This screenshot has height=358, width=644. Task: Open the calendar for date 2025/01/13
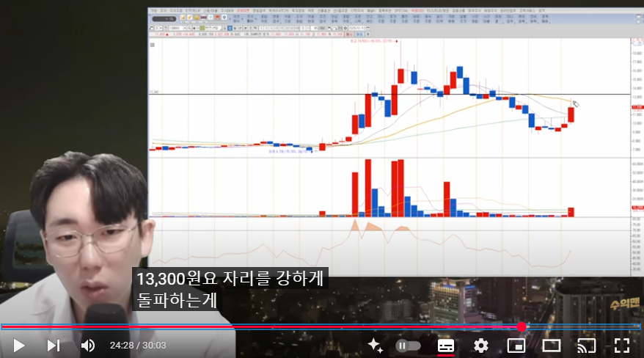click(x=368, y=28)
